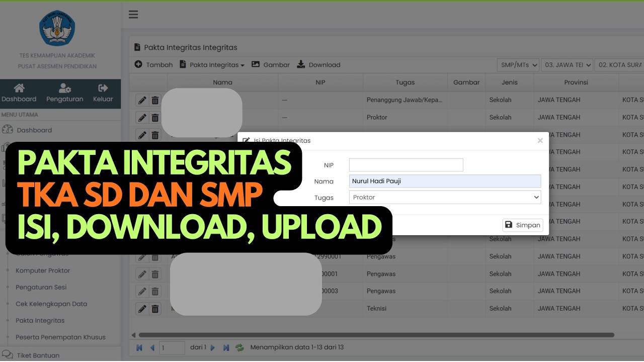Click the Nama column header
The width and height of the screenshot is (644, 362).
(x=222, y=82)
